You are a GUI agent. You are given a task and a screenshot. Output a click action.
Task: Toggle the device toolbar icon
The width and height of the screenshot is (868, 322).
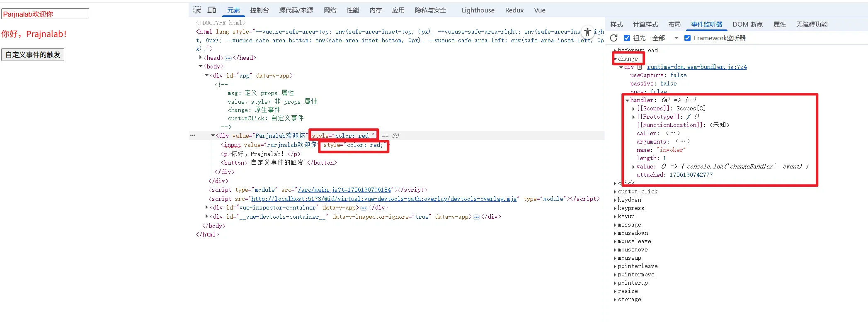pyautogui.click(x=212, y=10)
